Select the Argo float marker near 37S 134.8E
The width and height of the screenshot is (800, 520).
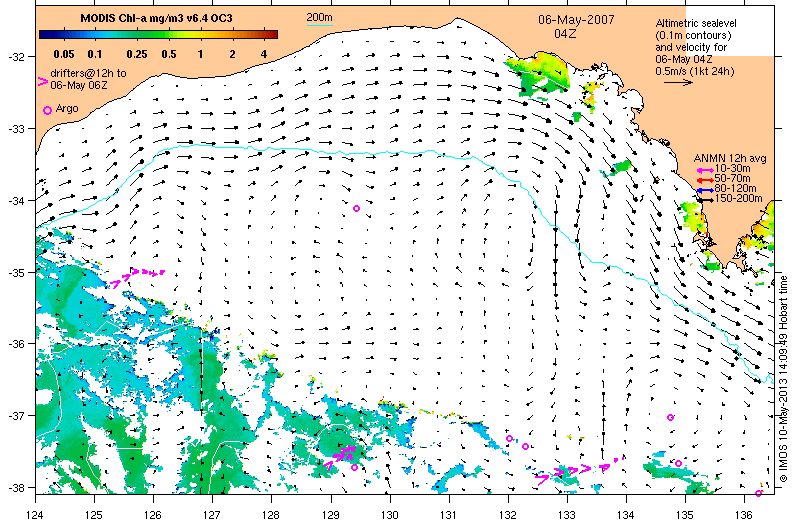click(670, 417)
